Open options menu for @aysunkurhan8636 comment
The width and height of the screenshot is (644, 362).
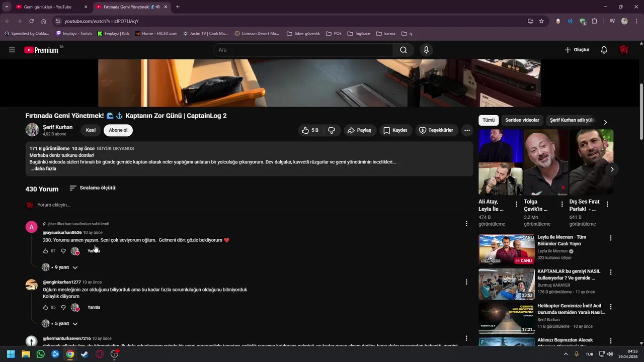pyautogui.click(x=466, y=224)
